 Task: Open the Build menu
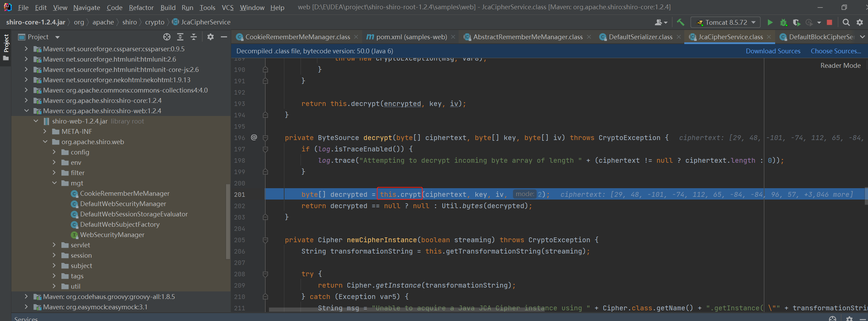pos(168,8)
